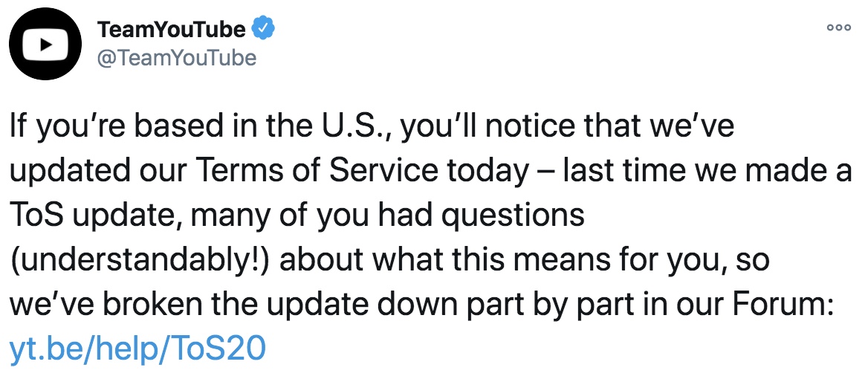
Task: Click the phrase "last time we made a"
Action: coord(707,172)
